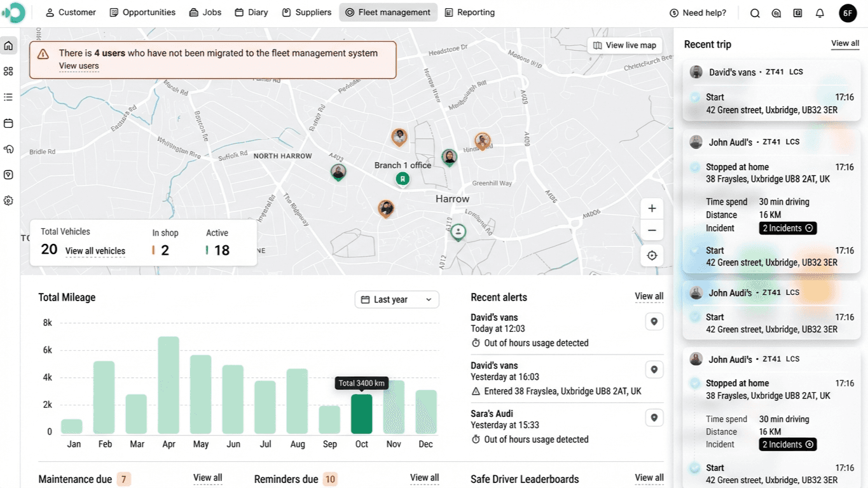Click the Active count 18

pos(221,250)
